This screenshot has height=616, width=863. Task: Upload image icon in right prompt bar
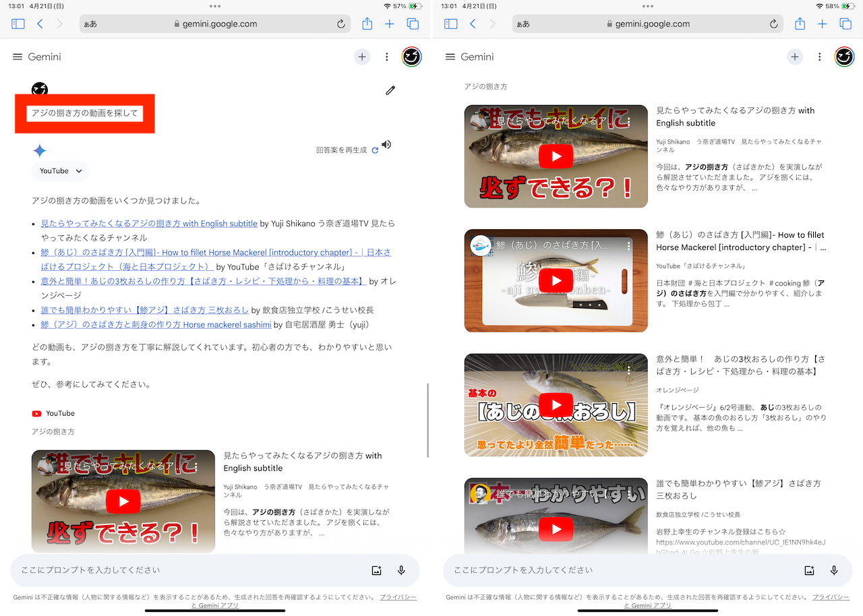809,570
